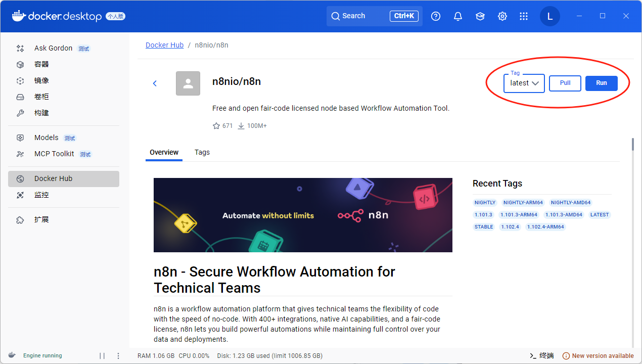Open the apps grid icon
Viewport: 642px width, 364px height.
tap(524, 16)
